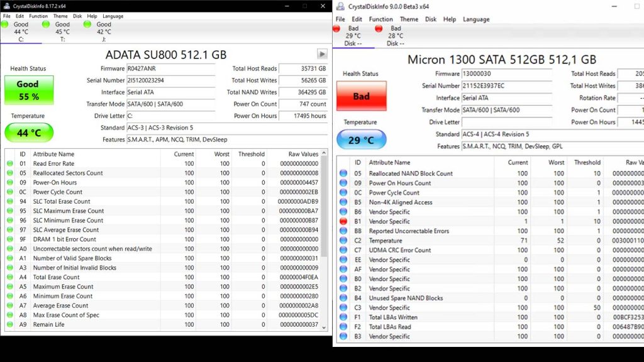Open Language menu in CrystalDiskInfo 9.0.0 Beta3 window
Viewport: 644px width, 362px height.
[x=476, y=19]
